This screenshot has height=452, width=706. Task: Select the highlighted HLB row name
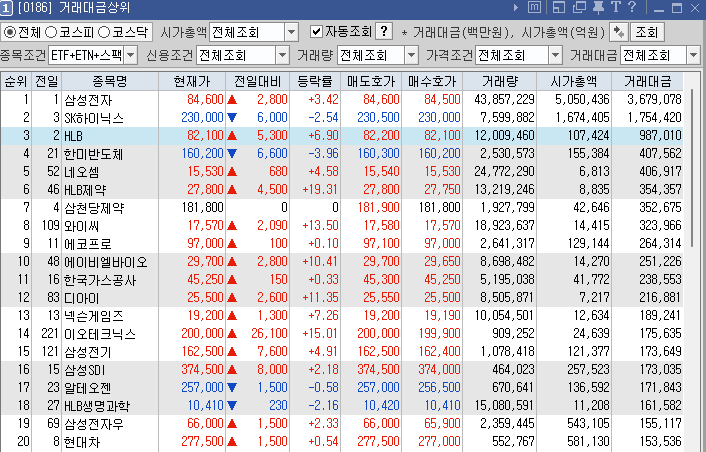pos(73,136)
